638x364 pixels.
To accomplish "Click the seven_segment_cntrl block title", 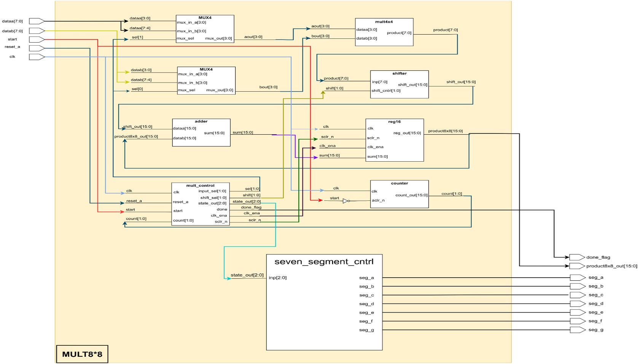I will pyautogui.click(x=324, y=262).
